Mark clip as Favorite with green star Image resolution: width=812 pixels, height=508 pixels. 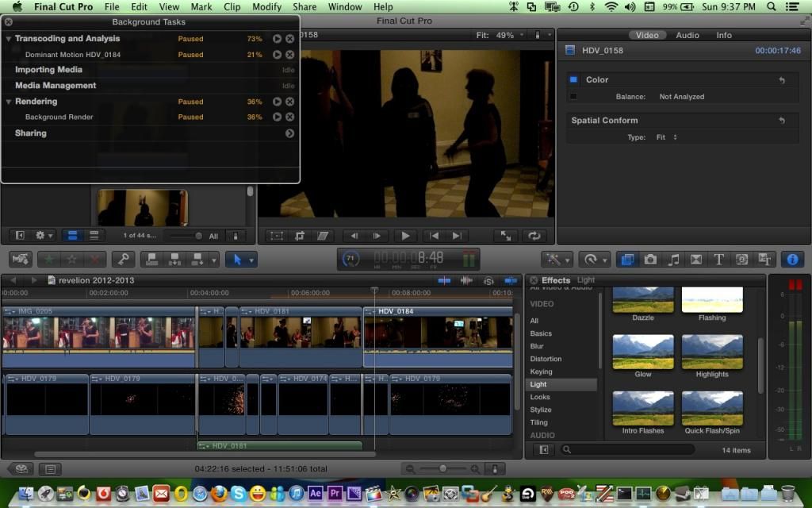pos(48,260)
